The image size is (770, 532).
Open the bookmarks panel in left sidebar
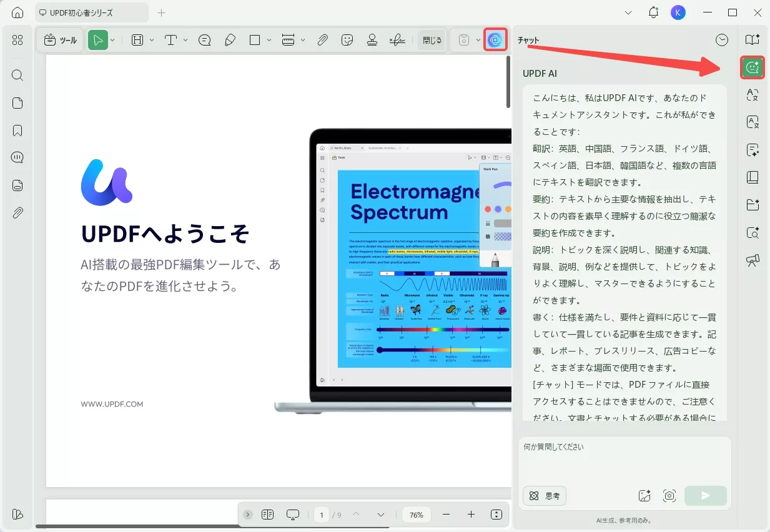(x=17, y=131)
